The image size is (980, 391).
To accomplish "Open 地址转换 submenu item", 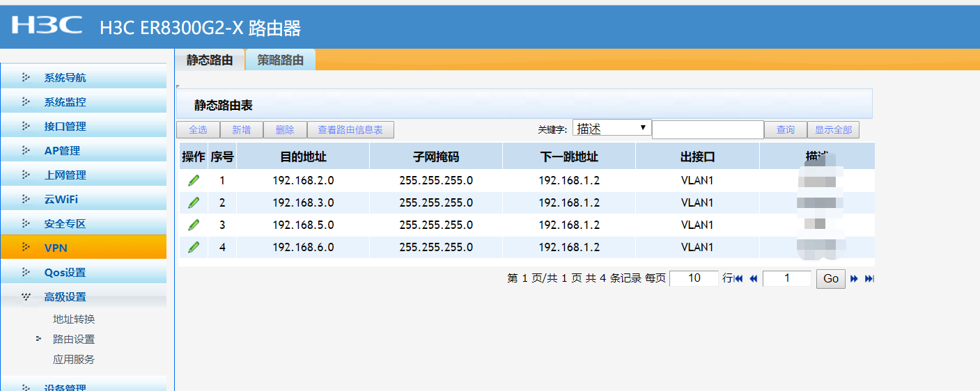I will pyautogui.click(x=74, y=319).
